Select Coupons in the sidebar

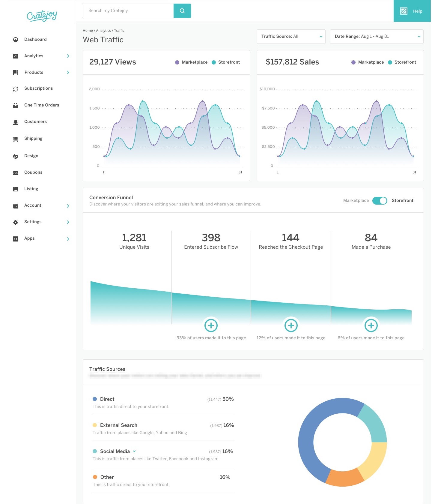coord(33,172)
